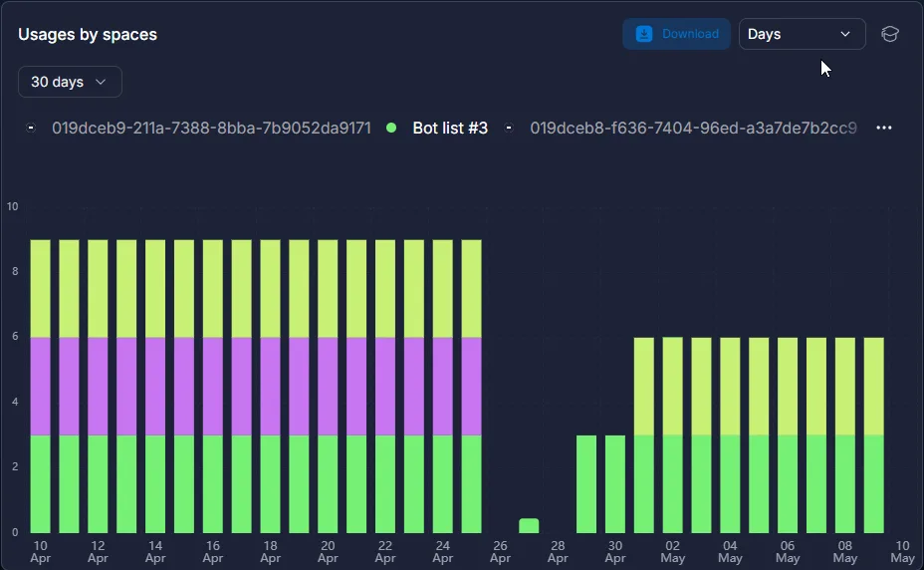Click the yellow-green segment of 02 May bar
Viewport: 924px width, 570px height.
click(x=672, y=387)
